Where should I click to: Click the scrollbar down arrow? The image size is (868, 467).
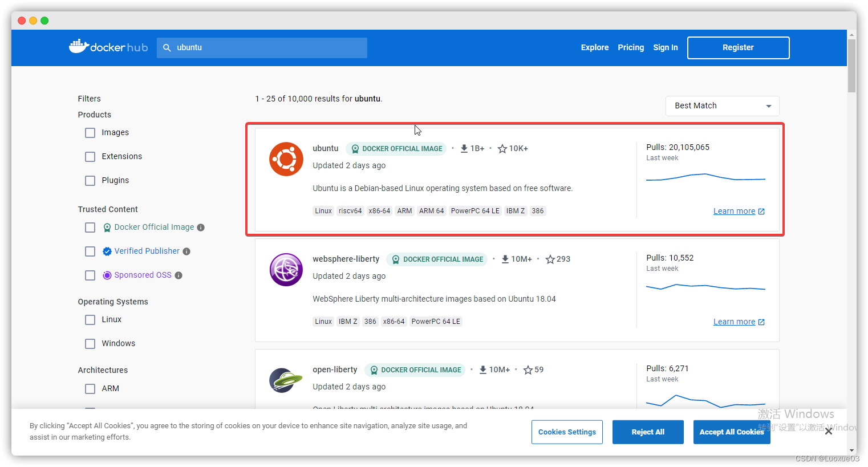[851, 450]
